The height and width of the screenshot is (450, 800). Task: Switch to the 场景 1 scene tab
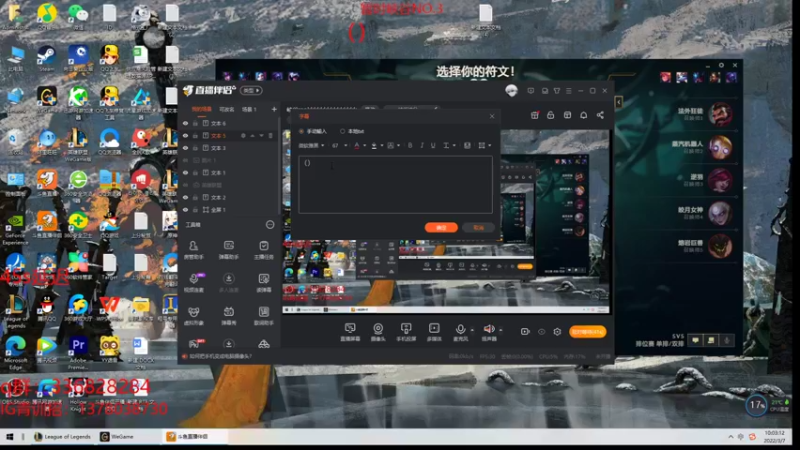[x=249, y=109]
